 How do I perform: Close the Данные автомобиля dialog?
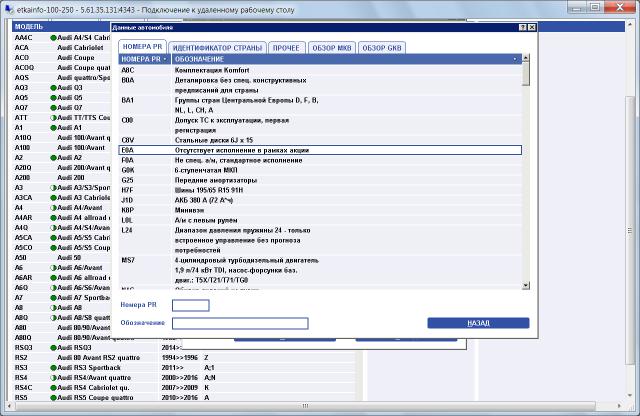tap(531, 27)
